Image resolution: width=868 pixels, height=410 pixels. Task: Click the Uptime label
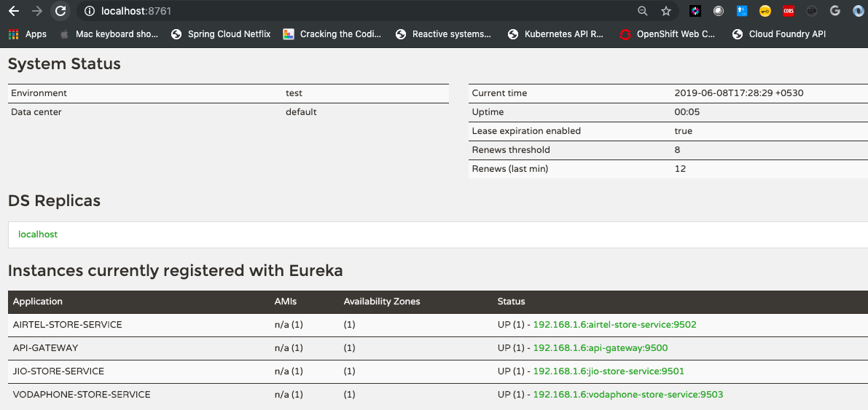tap(488, 111)
